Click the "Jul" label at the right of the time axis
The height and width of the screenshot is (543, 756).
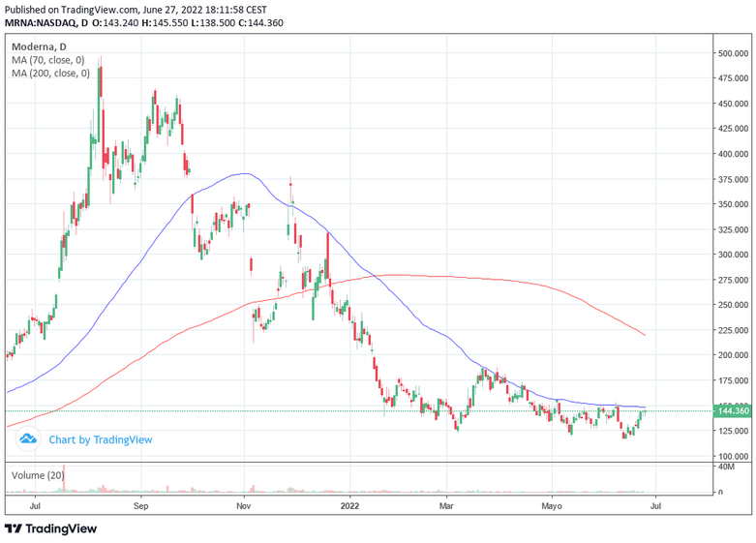click(655, 506)
